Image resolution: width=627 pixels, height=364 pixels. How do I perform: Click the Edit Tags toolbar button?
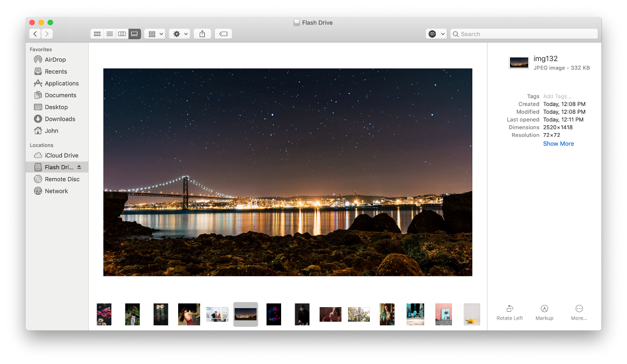click(223, 34)
